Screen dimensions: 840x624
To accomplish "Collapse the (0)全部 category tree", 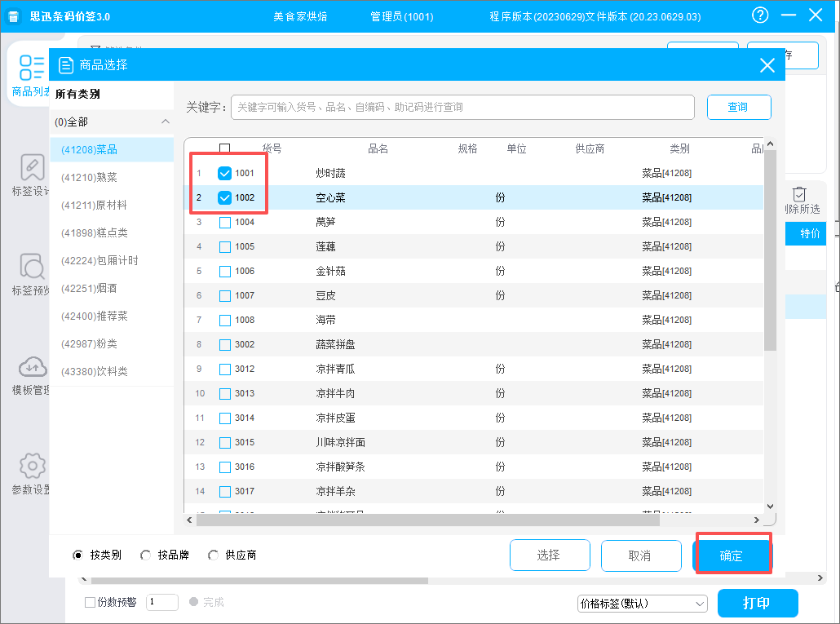I will click(x=166, y=122).
